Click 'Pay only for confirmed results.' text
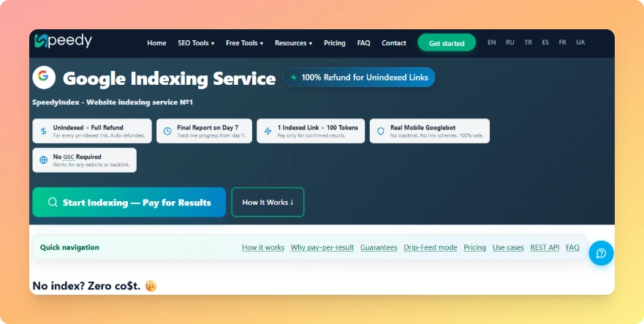 (x=311, y=135)
